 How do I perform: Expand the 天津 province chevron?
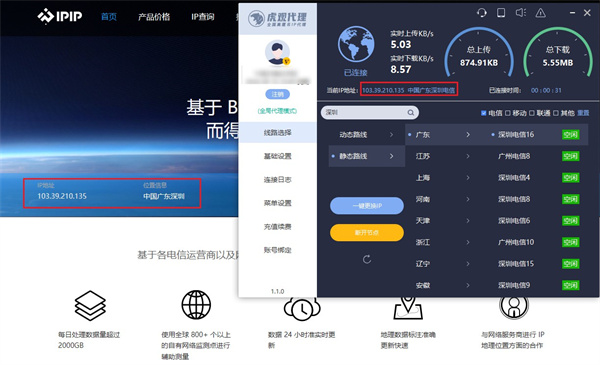click(x=468, y=221)
